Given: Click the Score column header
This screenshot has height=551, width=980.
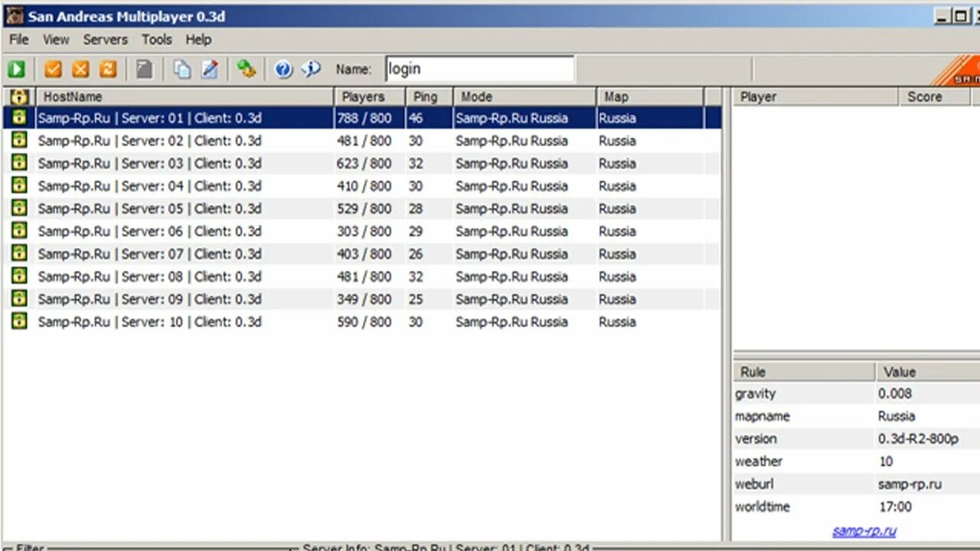Looking at the screenshot, I should click(934, 97).
